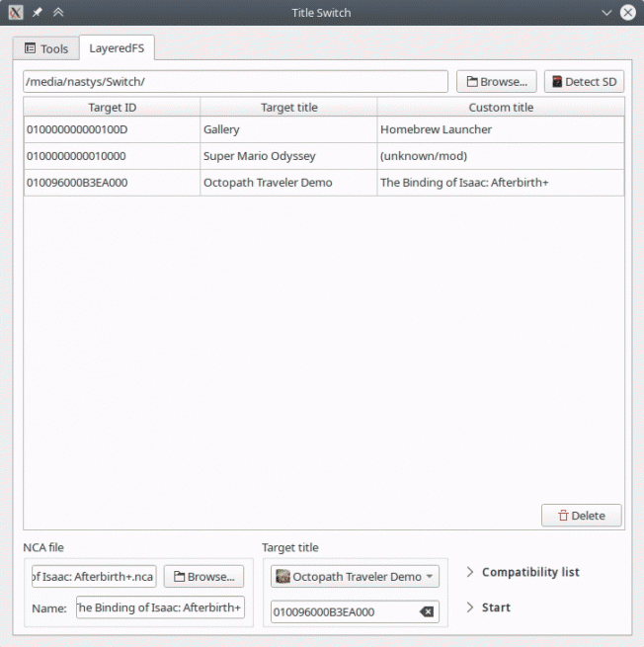
Task: Delete the selected table entry
Action: (582, 516)
